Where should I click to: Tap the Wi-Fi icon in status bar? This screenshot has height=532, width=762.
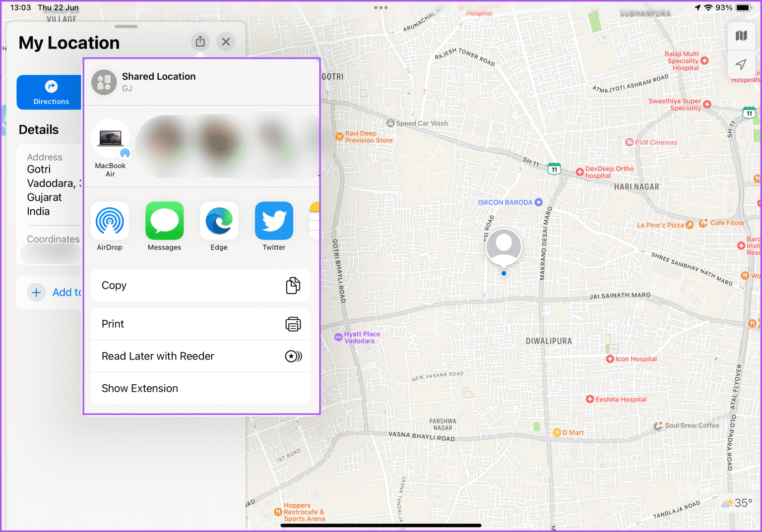pyautogui.click(x=708, y=7)
